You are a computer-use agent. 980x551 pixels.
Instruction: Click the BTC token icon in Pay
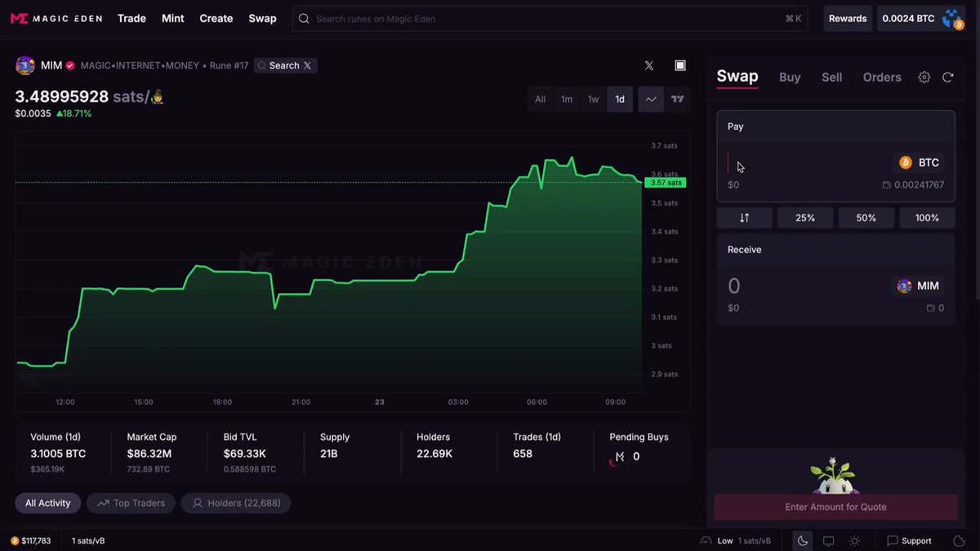(905, 162)
